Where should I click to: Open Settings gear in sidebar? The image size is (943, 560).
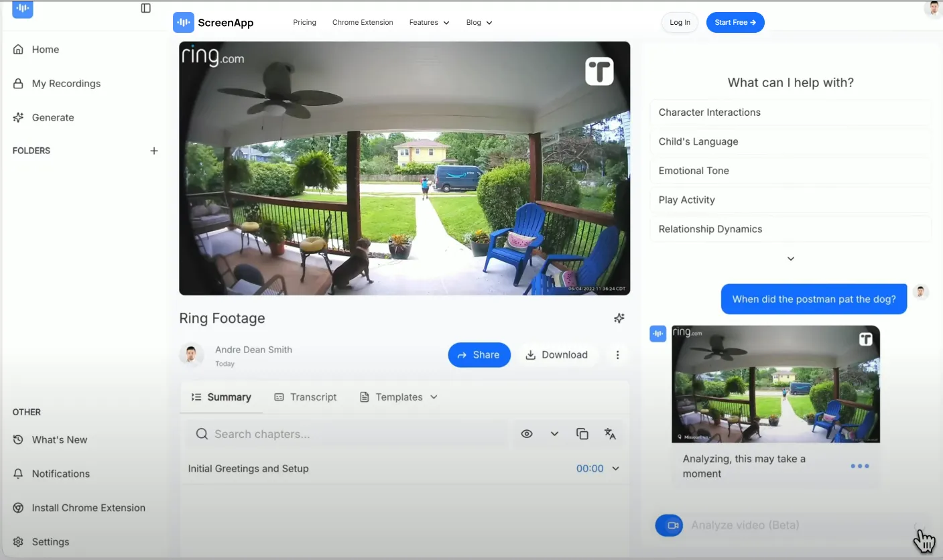click(x=18, y=542)
